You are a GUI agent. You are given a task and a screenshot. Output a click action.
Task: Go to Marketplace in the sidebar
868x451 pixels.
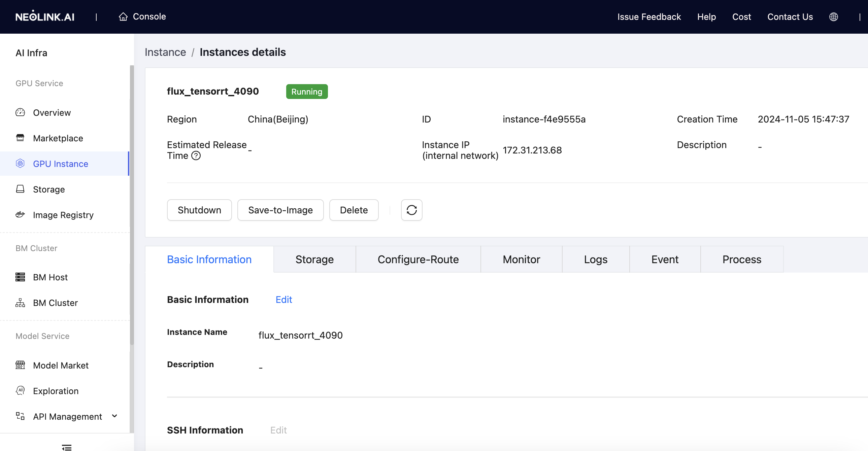tap(65, 138)
